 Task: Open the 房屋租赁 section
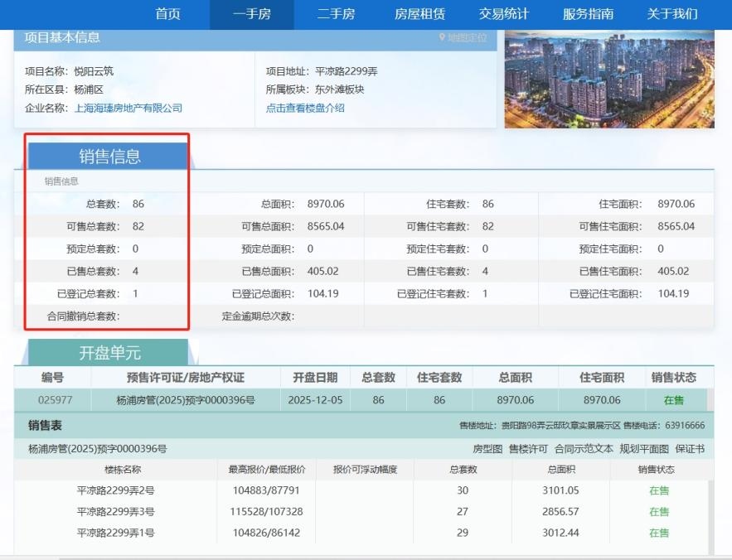420,14
